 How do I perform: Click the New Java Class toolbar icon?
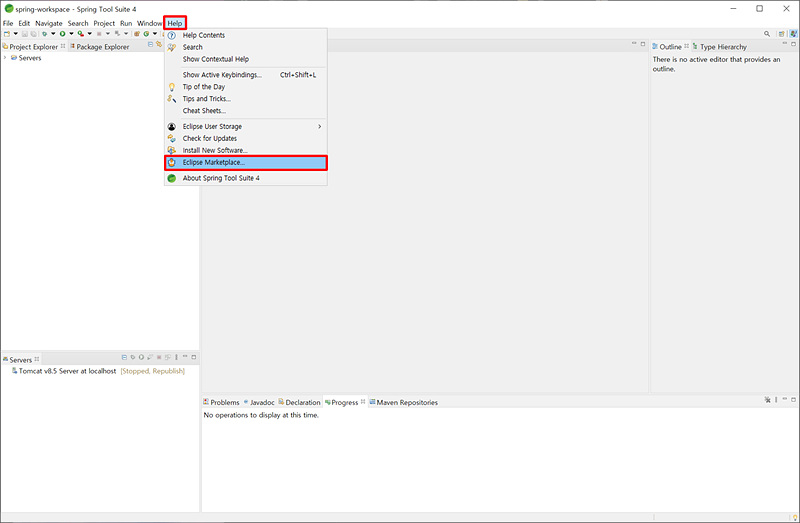coord(146,34)
